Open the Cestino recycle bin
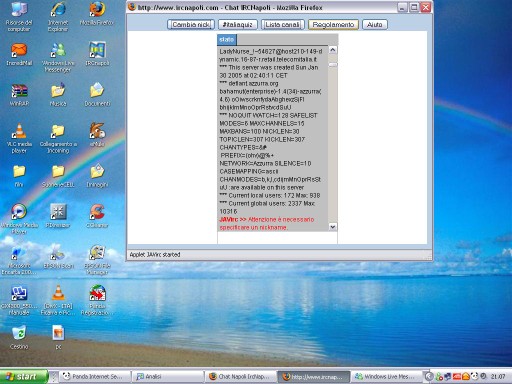512x384 pixels. click(19, 337)
